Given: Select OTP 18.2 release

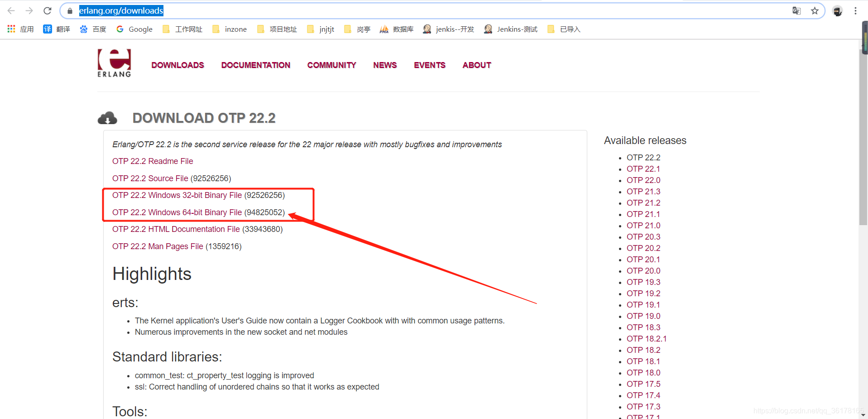Looking at the screenshot, I should tap(643, 350).
